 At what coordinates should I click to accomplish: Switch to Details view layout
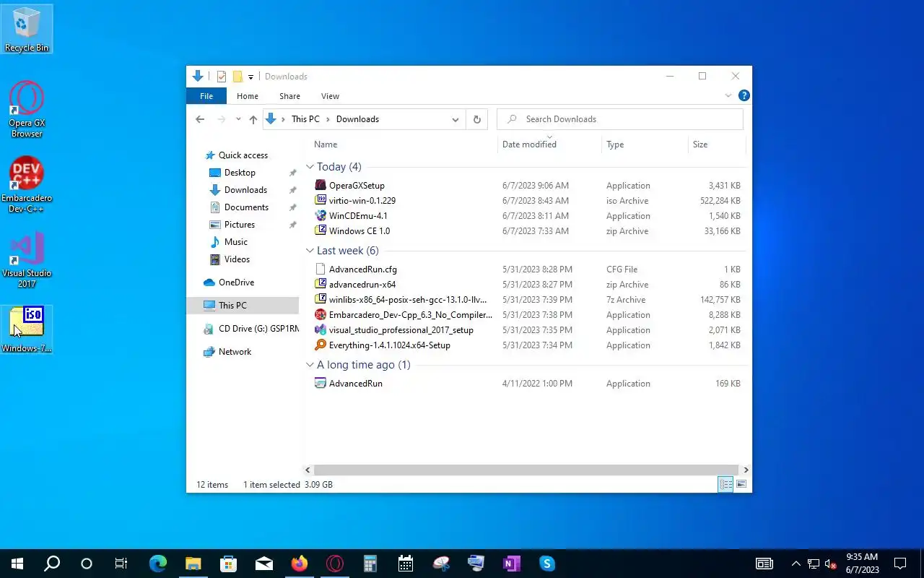click(725, 485)
